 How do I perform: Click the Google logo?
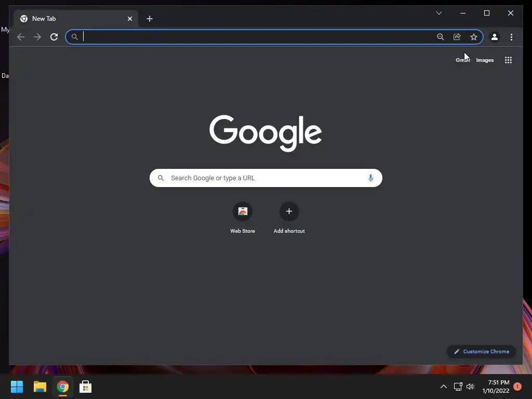click(265, 133)
